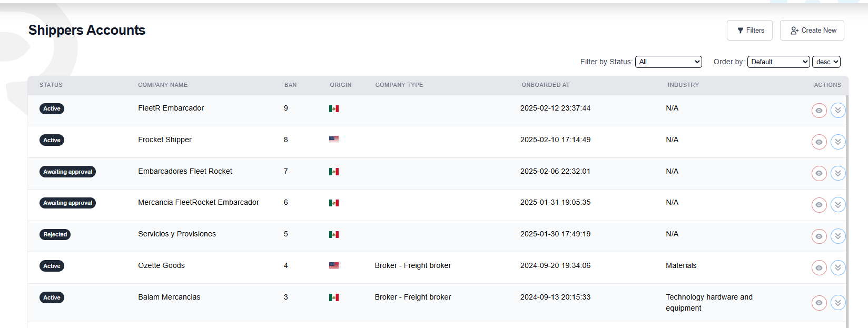View FleetR Embarcador with eye icon
868x328 pixels.
[x=819, y=111]
